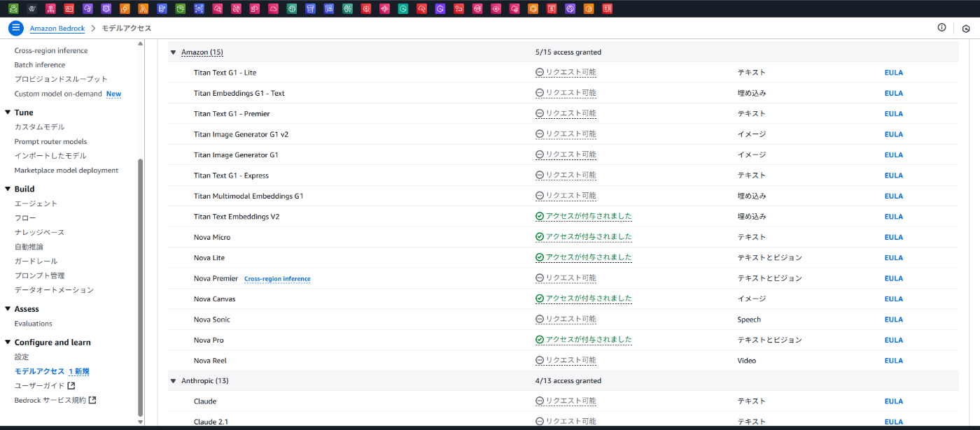Image resolution: width=980 pixels, height=430 pixels.
Task: Click external link icon beside ユーザーガイド
Action: coord(71,385)
